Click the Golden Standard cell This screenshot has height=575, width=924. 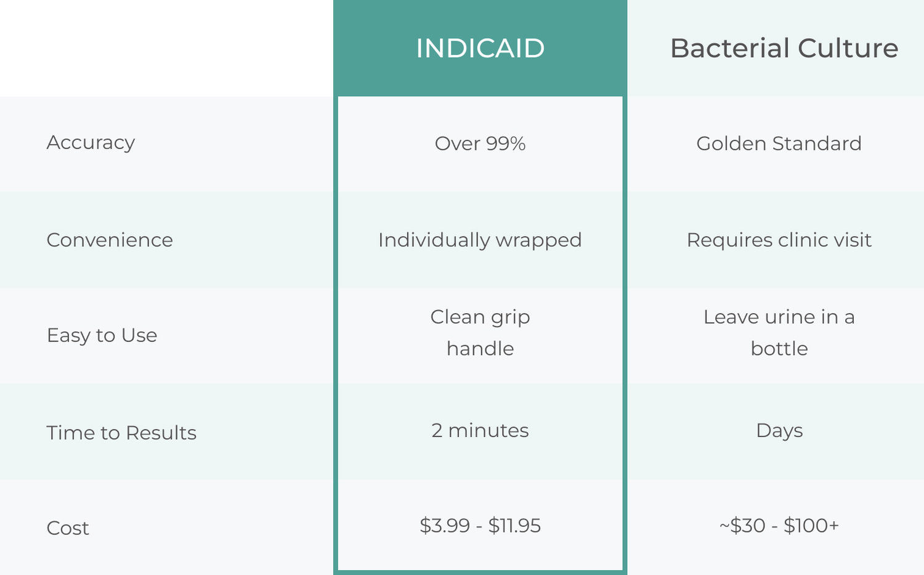pyautogui.click(x=779, y=144)
